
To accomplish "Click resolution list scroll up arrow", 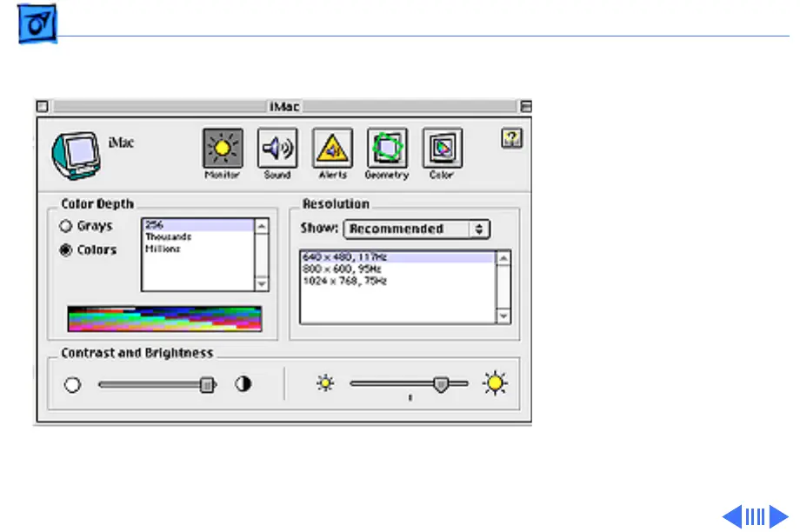I will tap(503, 258).
